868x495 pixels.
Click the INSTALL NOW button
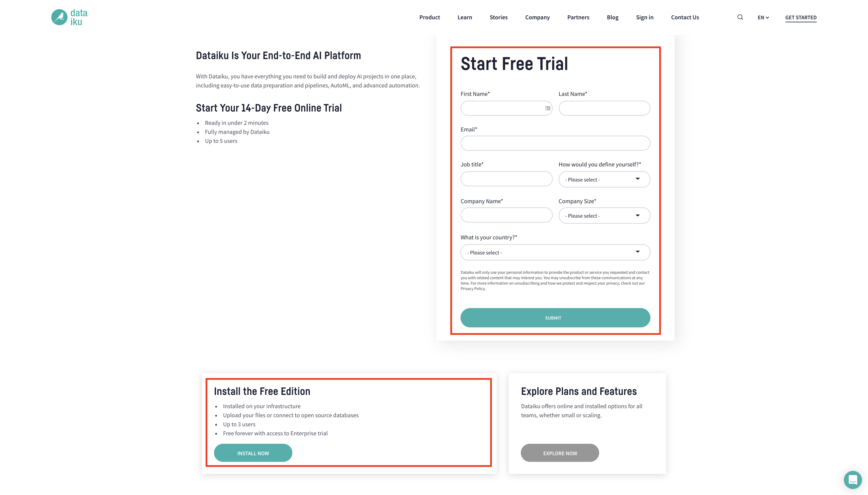click(x=253, y=453)
